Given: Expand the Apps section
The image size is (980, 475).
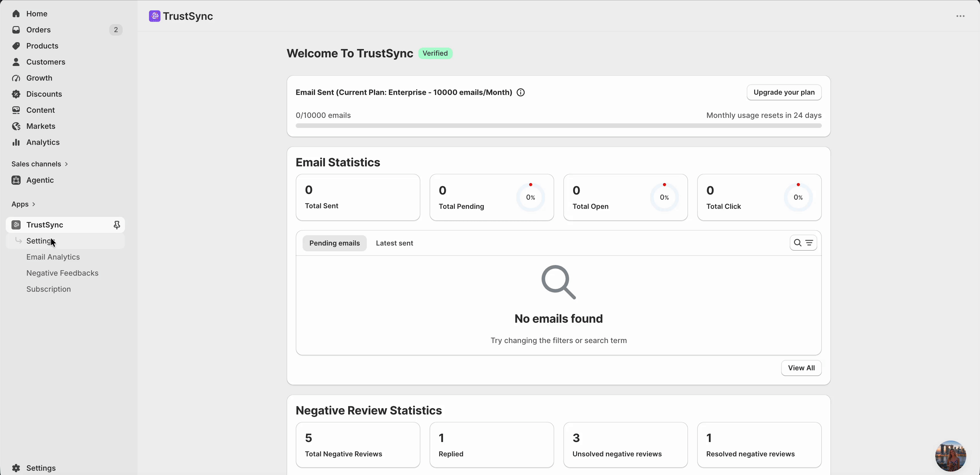Looking at the screenshot, I should click(23, 204).
